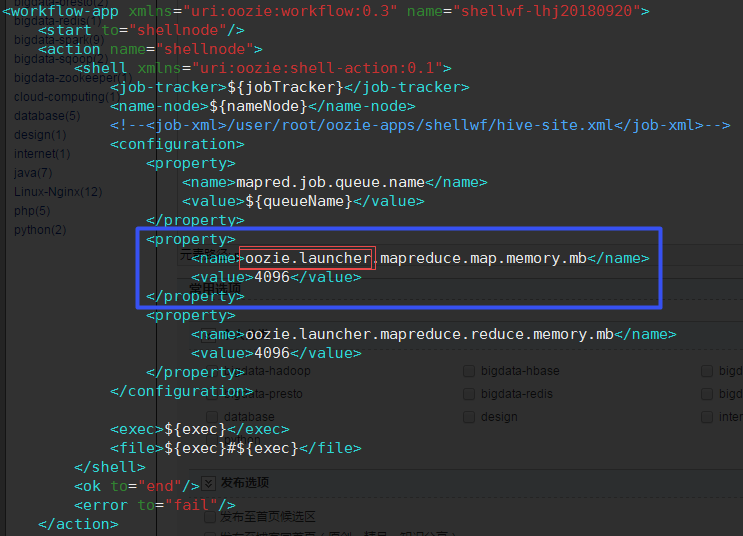
Task: Check the 发布至首页候选区 option
Action: (x=210, y=517)
